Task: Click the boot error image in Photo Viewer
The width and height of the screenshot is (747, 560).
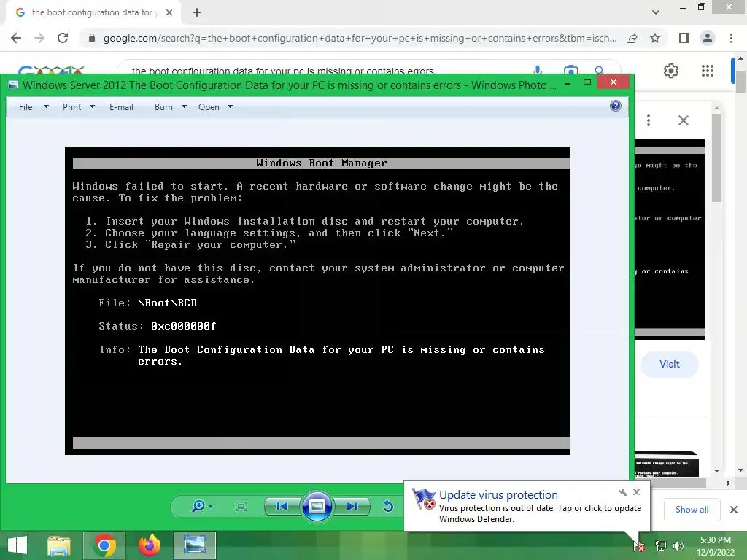Action: click(x=317, y=300)
